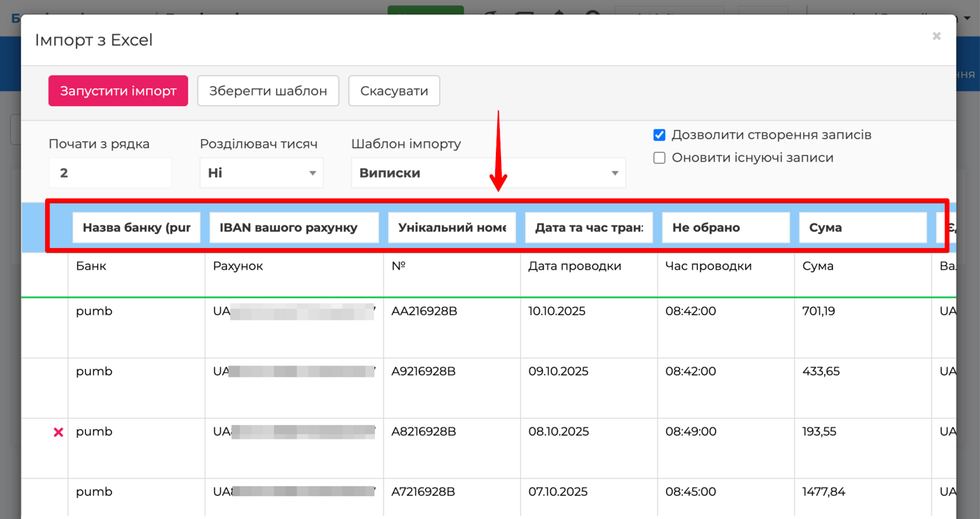Close the Імпорт з Excel dialog
This screenshot has height=519, width=980.
(x=936, y=37)
